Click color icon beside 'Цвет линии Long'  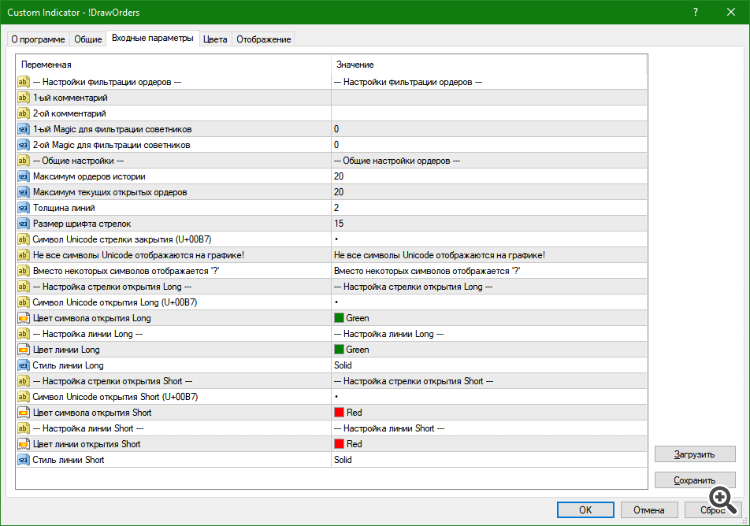click(23, 350)
